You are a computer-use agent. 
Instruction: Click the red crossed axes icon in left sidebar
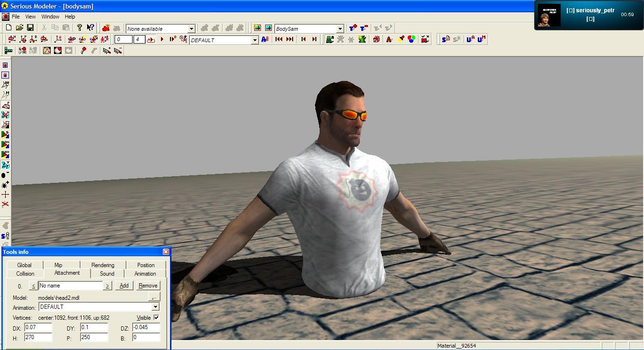[5, 204]
